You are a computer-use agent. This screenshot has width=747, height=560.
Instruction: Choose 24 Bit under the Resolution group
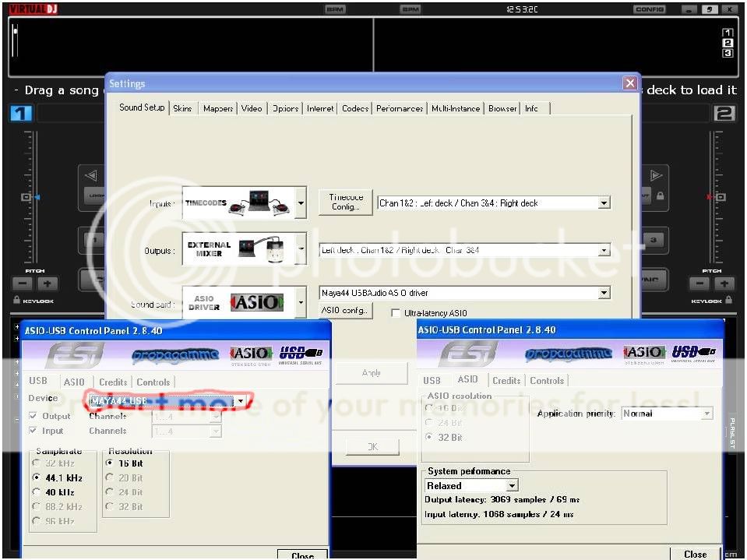tap(110, 492)
